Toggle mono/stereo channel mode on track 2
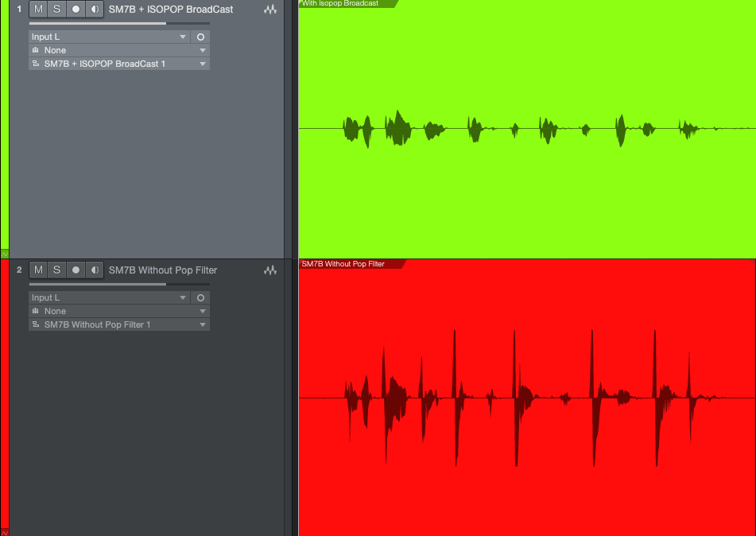Image resolution: width=756 pixels, height=536 pixels. click(x=200, y=297)
